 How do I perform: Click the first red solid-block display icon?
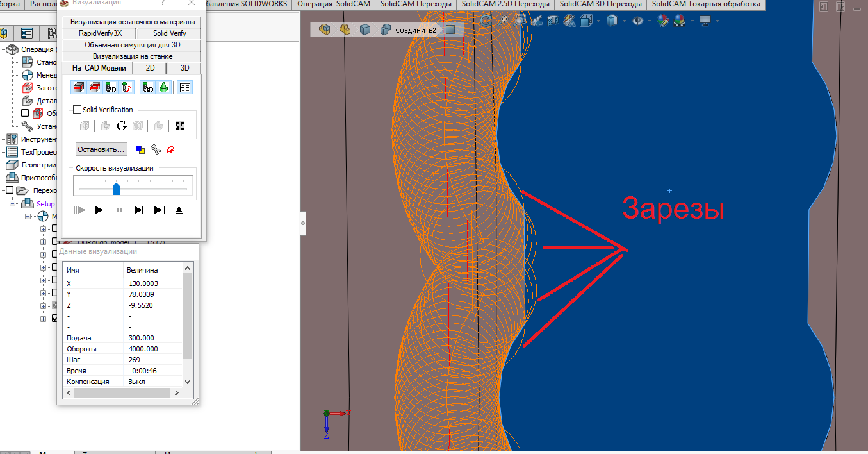78,88
